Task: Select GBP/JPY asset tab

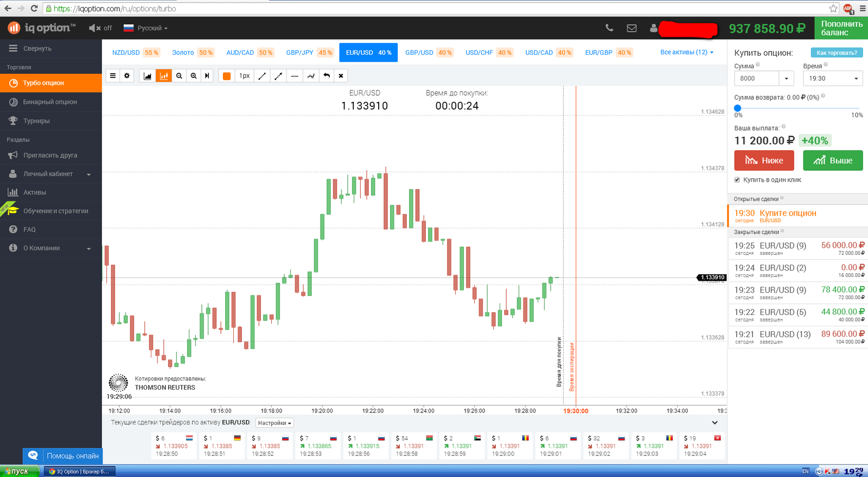Action: [x=309, y=53]
